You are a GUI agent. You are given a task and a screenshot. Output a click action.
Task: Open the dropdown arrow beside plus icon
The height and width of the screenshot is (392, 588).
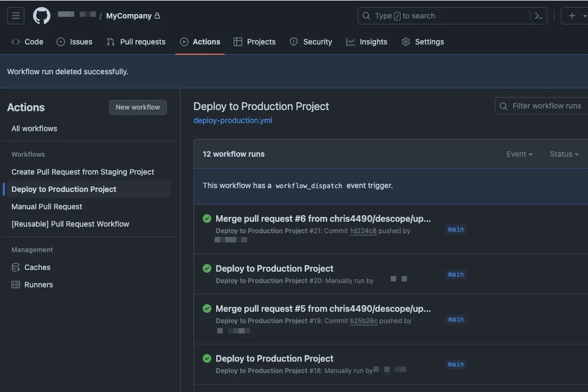tap(584, 16)
